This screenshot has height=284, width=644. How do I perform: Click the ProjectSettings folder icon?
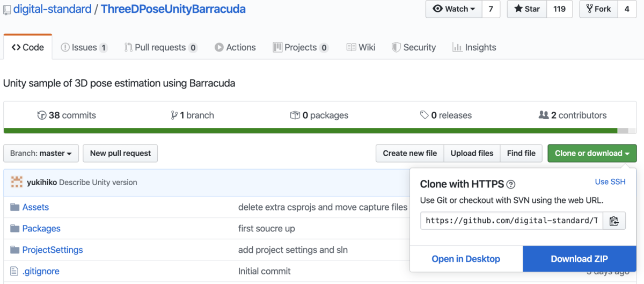(14, 250)
